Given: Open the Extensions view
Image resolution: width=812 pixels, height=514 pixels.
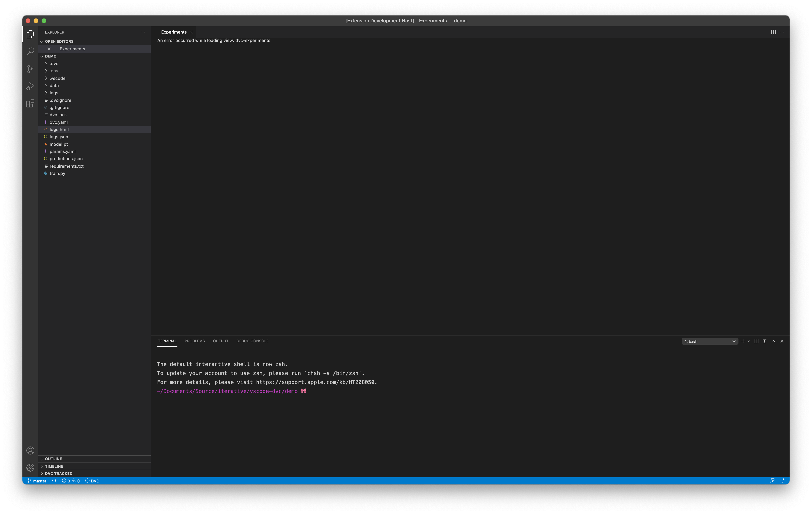Looking at the screenshot, I should coord(30,104).
